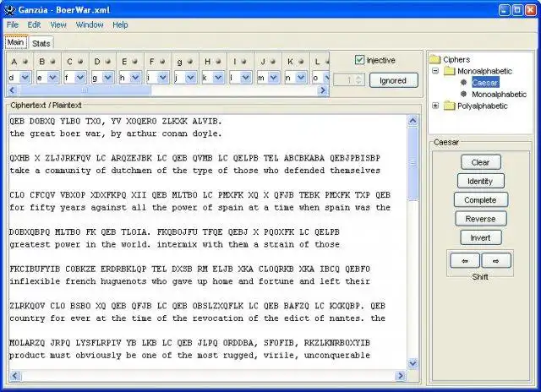Open the substitution dropdown under letter E

135,78
